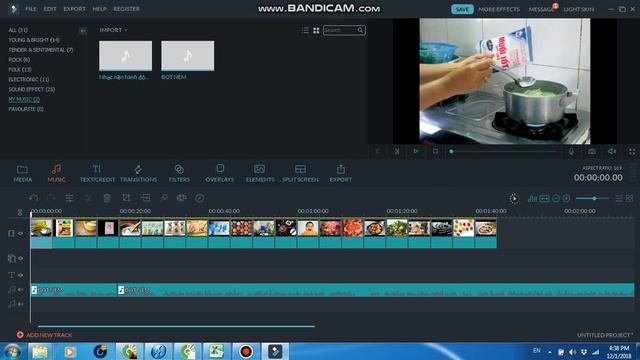Enter fullscreen preview with the corner icon
Screen dimensions: 640x360
[632, 151]
